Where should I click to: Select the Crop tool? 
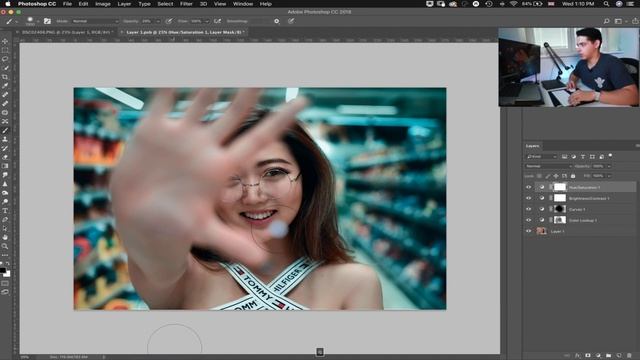coord(5,77)
